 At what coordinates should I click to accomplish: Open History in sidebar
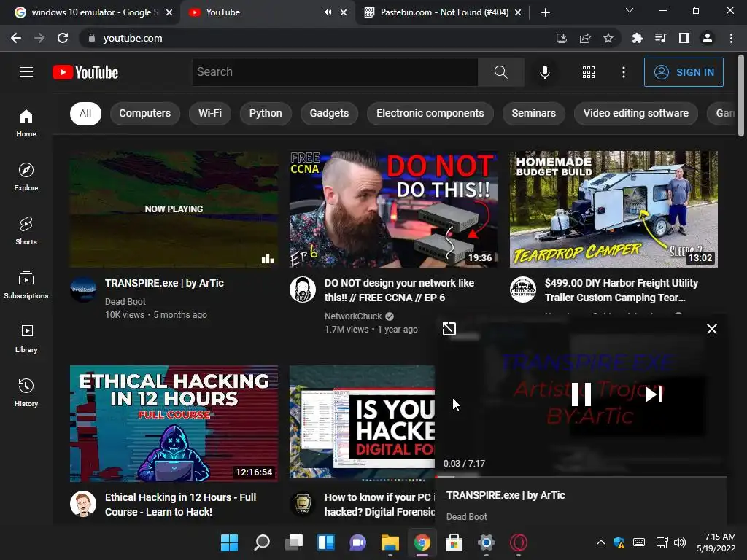[x=26, y=392]
